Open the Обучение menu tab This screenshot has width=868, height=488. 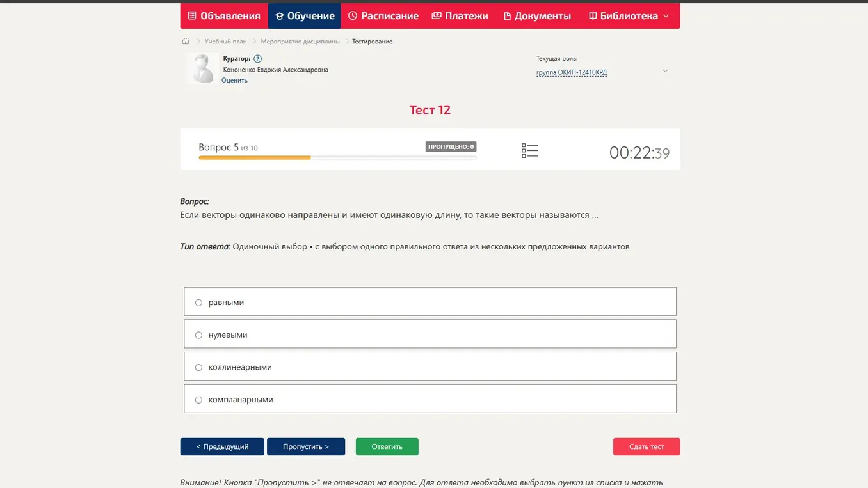point(305,16)
